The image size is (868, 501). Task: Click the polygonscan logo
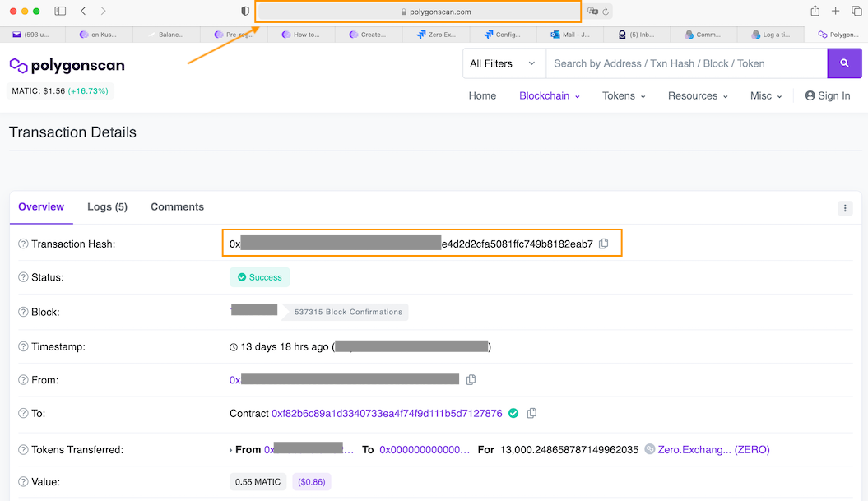pyautogui.click(x=67, y=65)
